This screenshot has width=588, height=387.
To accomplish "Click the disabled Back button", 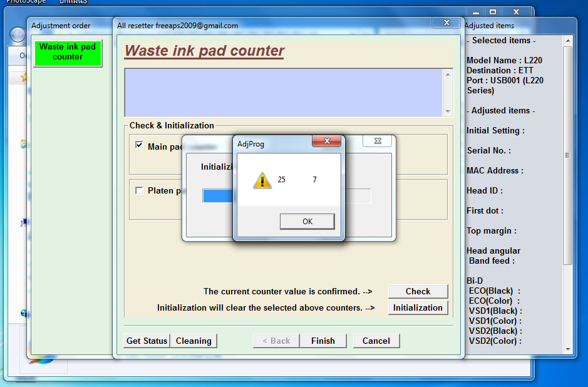I will 276,341.
